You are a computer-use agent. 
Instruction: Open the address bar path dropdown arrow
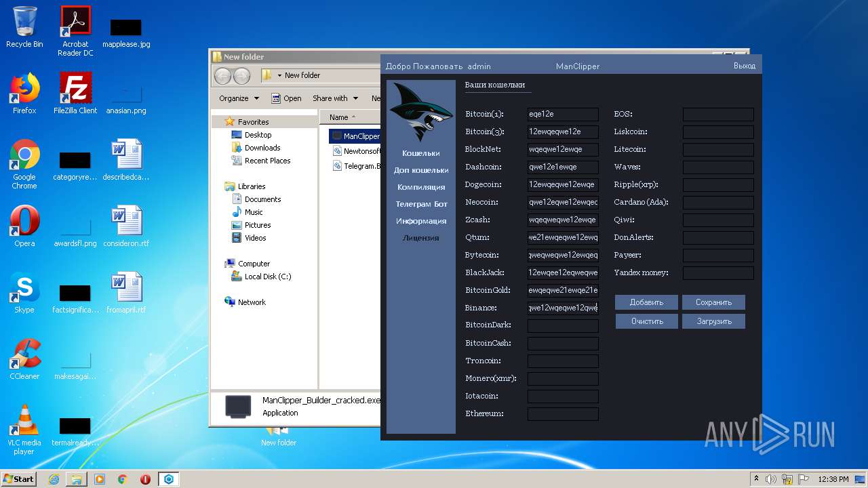tap(279, 75)
